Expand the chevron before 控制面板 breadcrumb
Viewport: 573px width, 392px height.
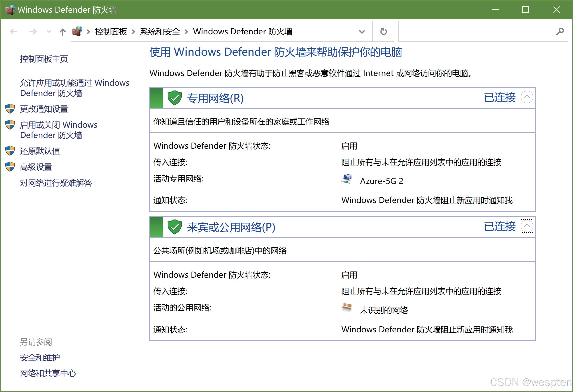(x=88, y=32)
